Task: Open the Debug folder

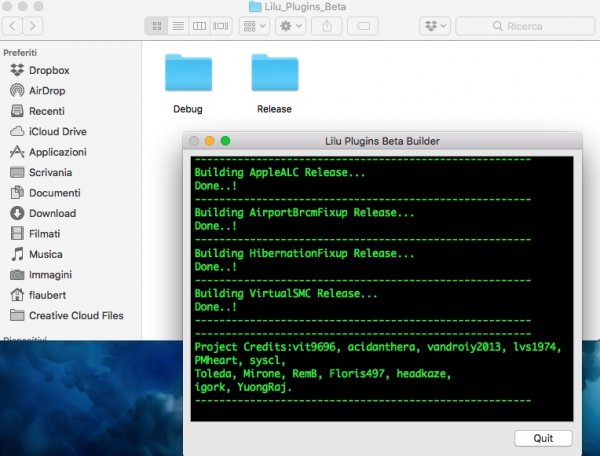Action: coord(187,75)
